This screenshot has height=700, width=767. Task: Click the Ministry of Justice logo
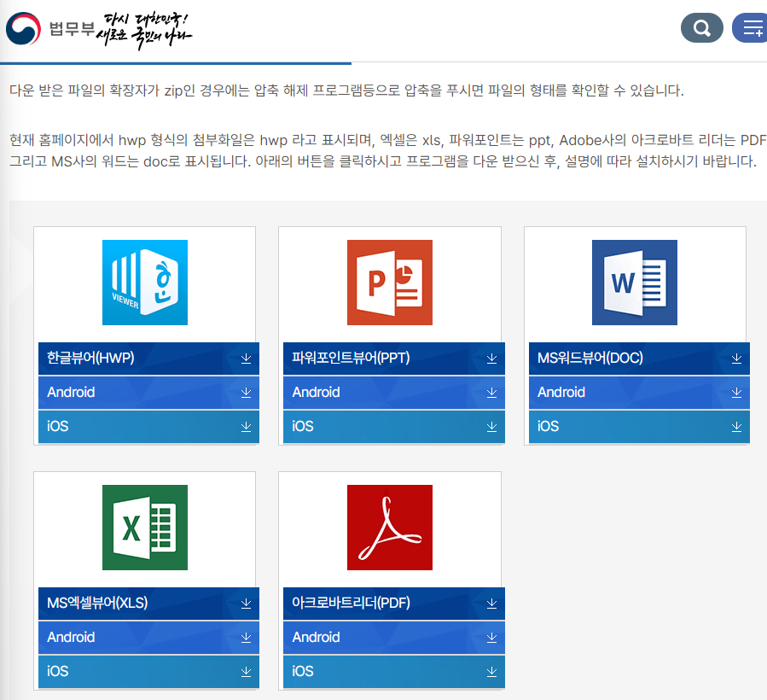[49, 28]
